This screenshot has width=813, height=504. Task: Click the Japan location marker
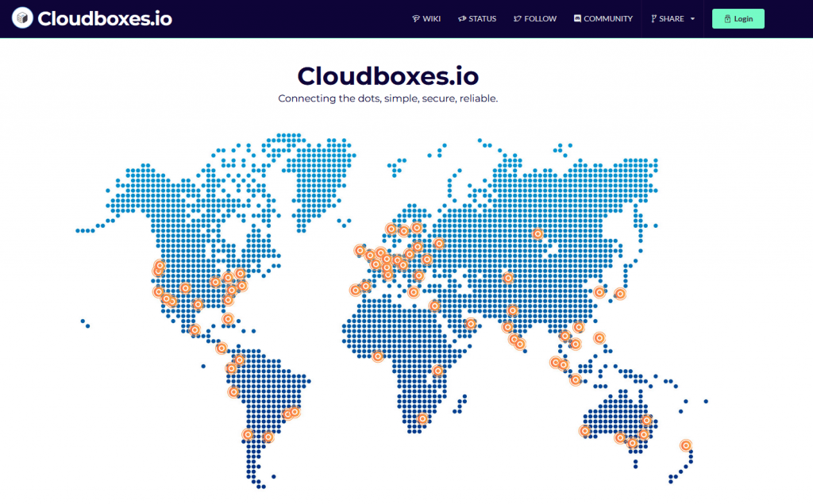[x=619, y=294]
